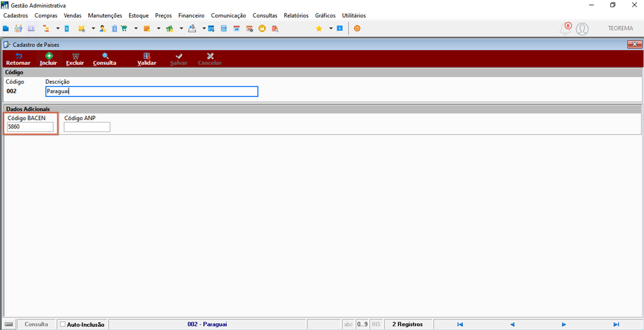Close the Cadastro de Paises window
This screenshot has height=330, width=644.
click(635, 44)
